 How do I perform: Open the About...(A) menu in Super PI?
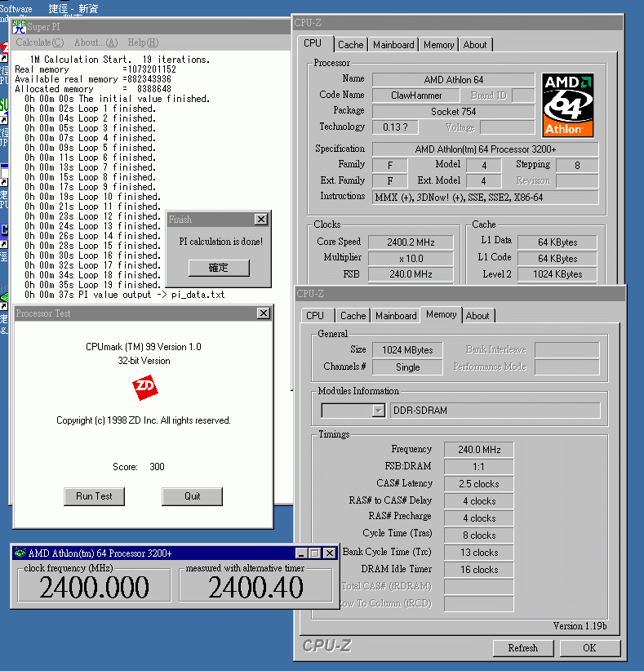95,42
